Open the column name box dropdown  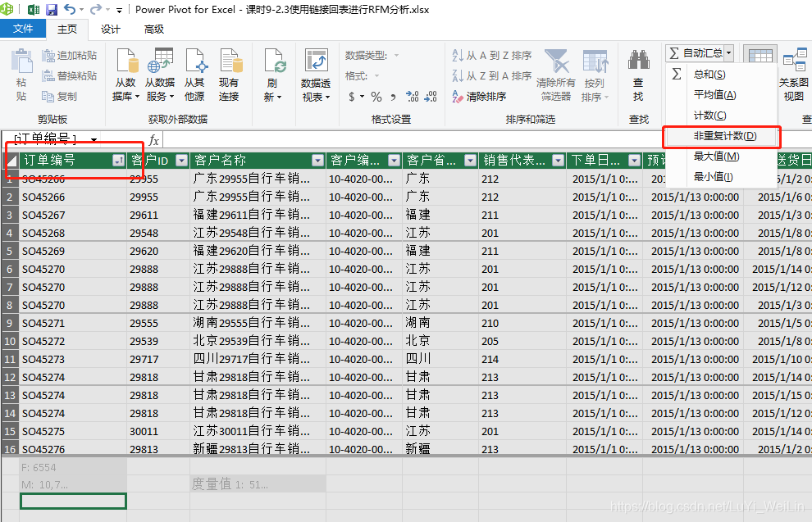coord(94,139)
